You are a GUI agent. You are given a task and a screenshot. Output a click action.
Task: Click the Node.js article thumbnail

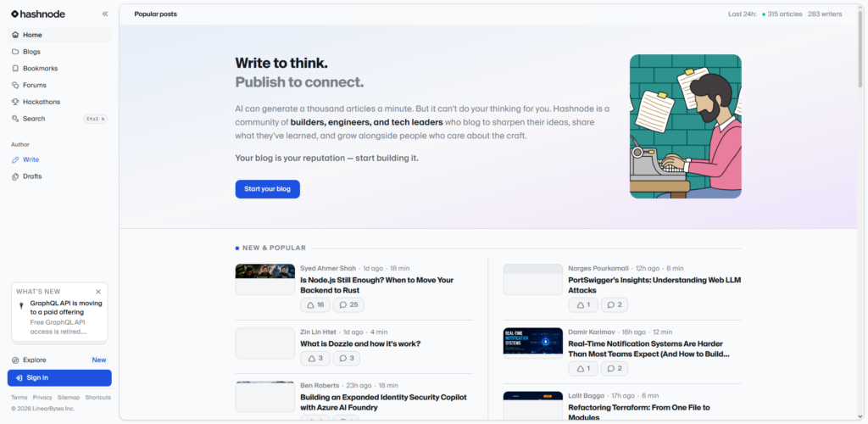265,280
